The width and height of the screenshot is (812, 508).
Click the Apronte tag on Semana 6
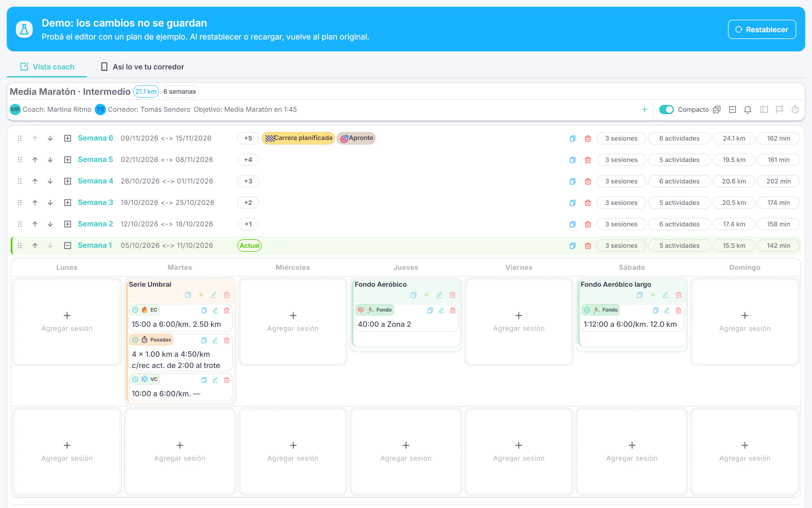[x=356, y=138]
